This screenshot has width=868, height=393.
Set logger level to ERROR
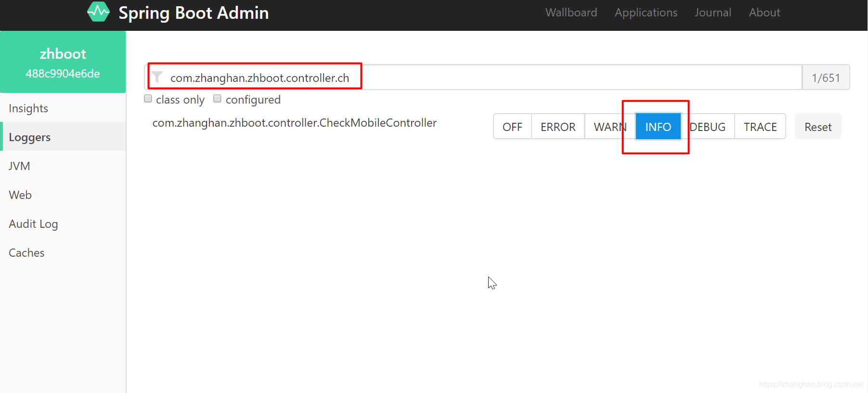(558, 127)
